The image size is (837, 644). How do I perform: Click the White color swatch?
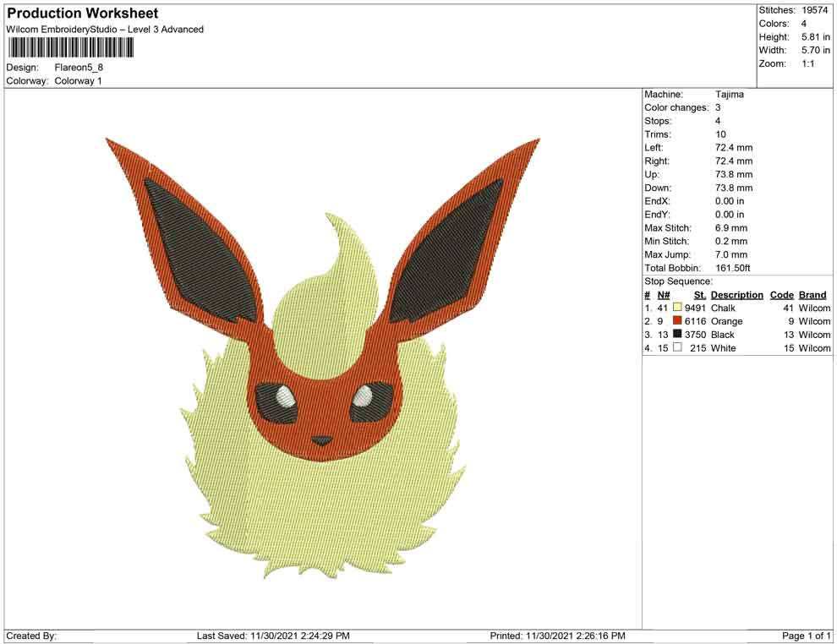(x=677, y=348)
